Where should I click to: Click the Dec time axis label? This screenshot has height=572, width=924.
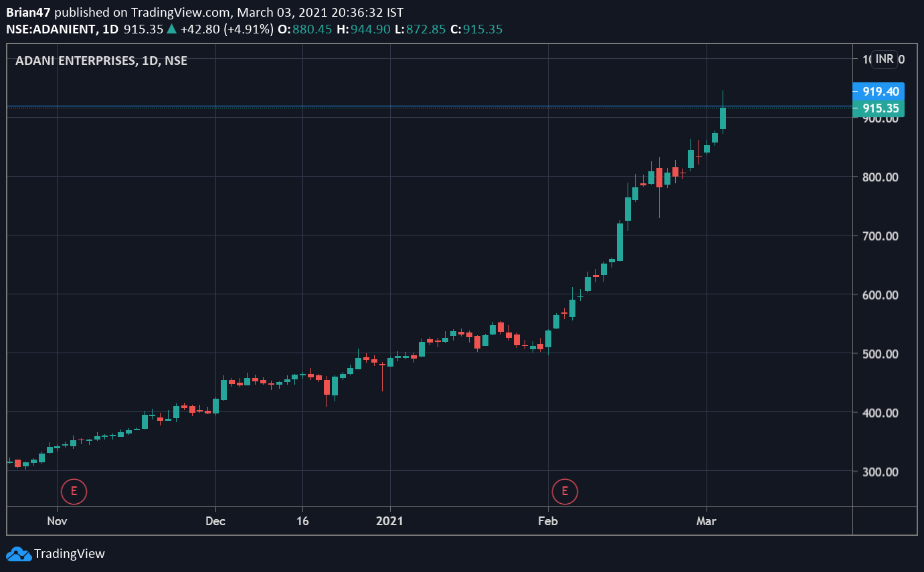pyautogui.click(x=215, y=520)
